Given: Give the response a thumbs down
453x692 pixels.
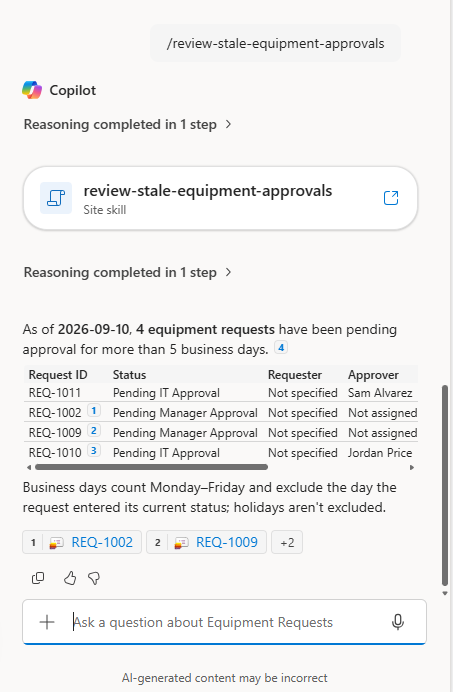Looking at the screenshot, I should (94, 578).
